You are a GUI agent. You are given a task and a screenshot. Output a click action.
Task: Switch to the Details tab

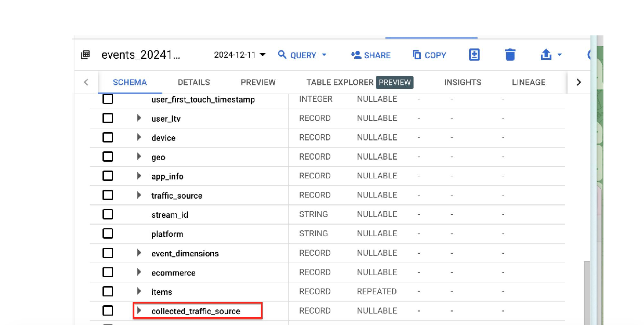194,82
